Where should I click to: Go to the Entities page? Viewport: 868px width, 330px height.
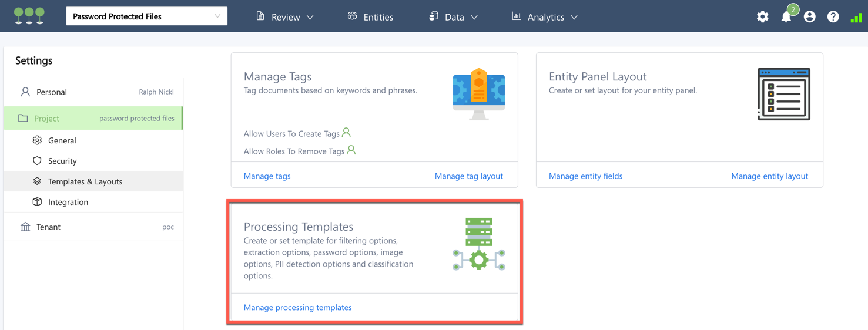coord(370,17)
